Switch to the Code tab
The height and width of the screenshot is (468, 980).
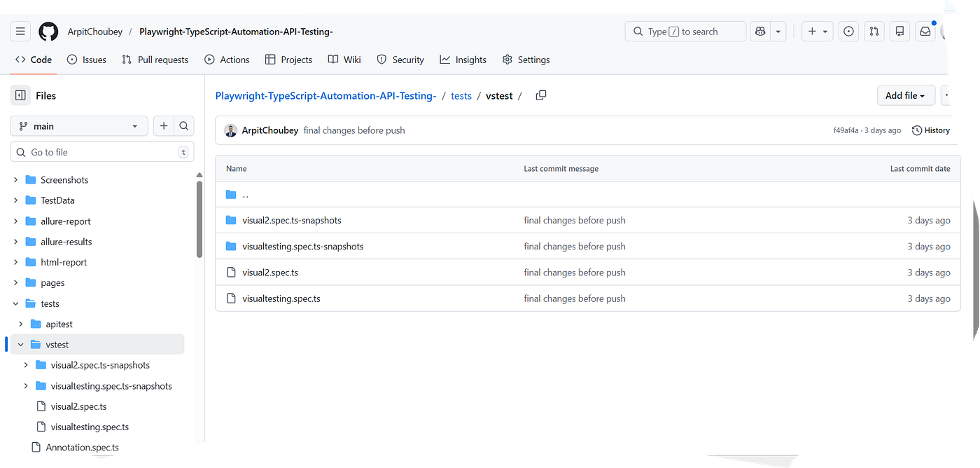34,60
